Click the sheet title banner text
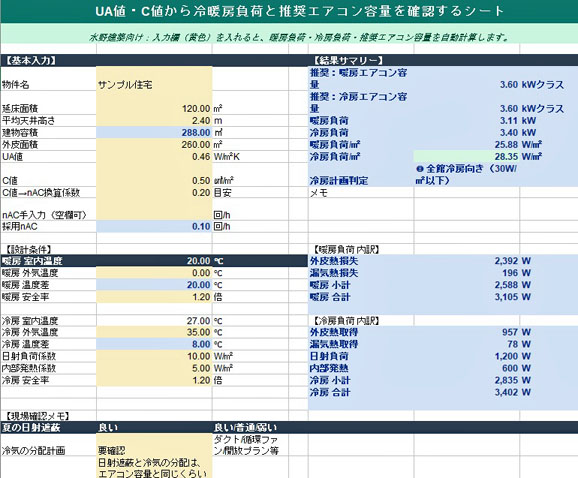578x478 pixels. [x=299, y=11]
